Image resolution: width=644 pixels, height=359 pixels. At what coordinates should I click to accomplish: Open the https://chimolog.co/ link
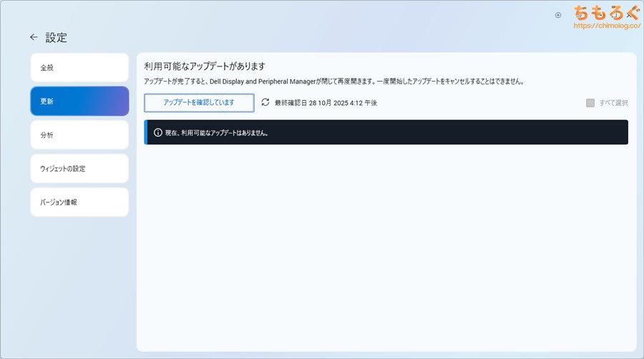[x=608, y=26]
